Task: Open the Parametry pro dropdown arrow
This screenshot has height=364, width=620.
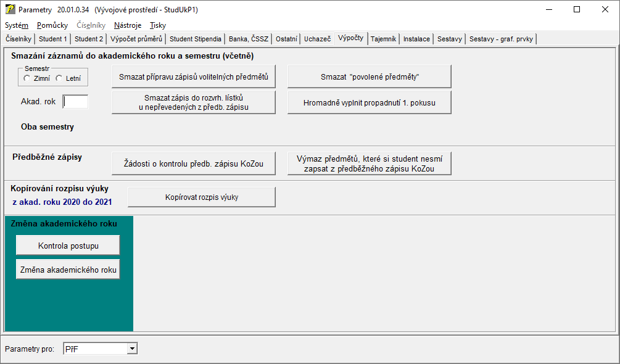Action: 131,349
